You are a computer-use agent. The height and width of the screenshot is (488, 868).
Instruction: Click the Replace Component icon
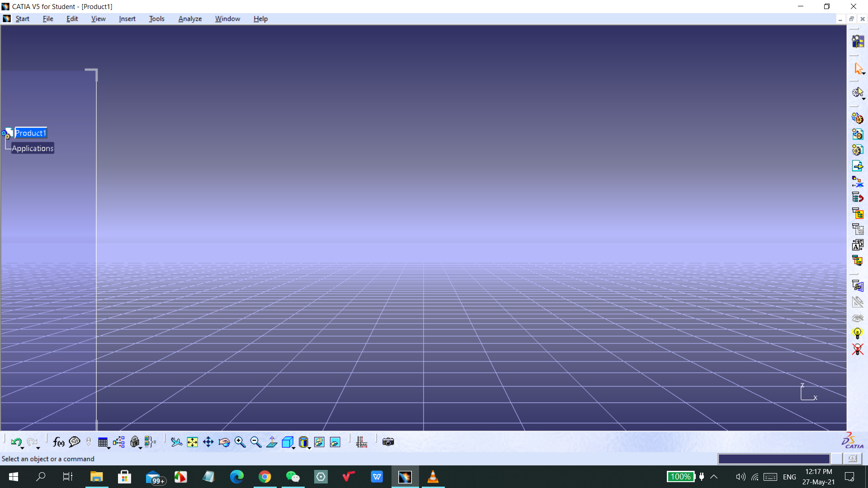(858, 182)
